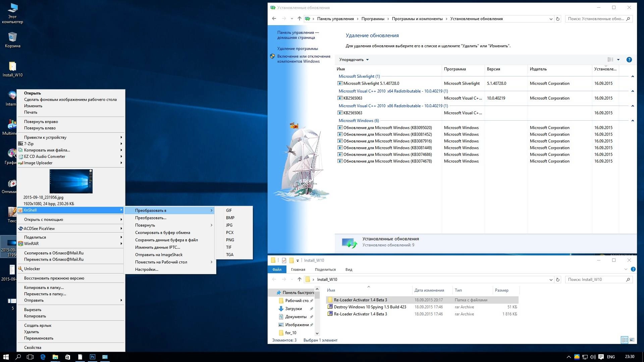Open Task View on the taskbar
Screen dimensions: 644x362
pos(30,357)
